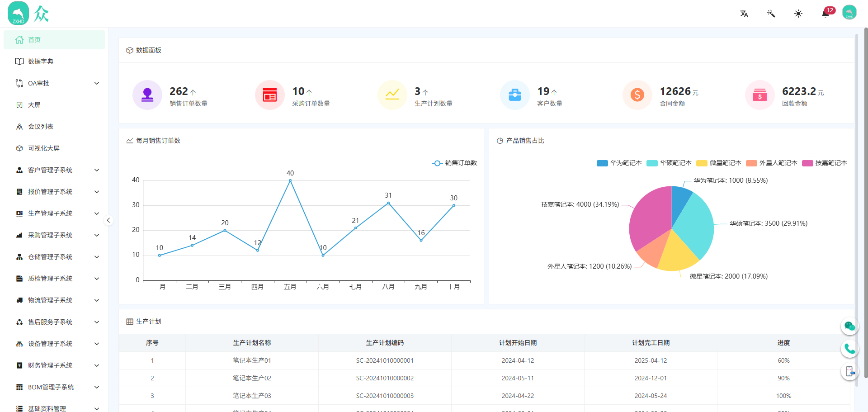Open the user avatar menu
Image resolution: width=868 pixels, height=412 pixels.
tap(849, 13)
